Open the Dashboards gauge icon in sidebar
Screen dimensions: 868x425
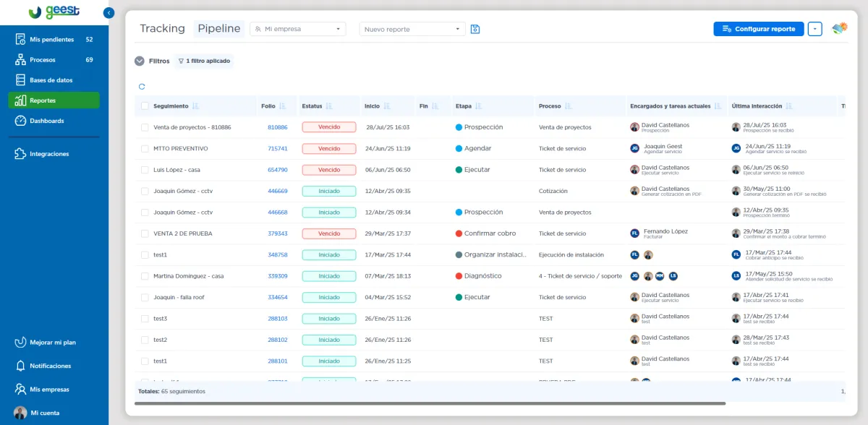[x=20, y=121]
